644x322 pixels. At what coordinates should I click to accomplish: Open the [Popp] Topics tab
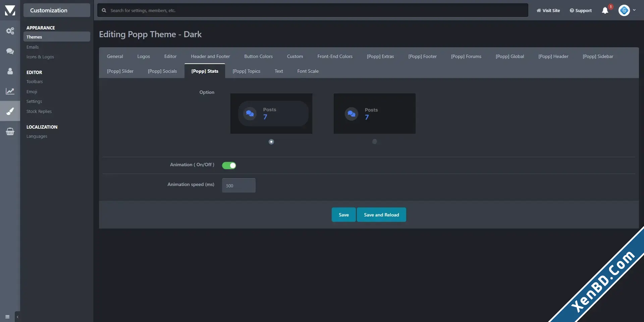tap(247, 71)
